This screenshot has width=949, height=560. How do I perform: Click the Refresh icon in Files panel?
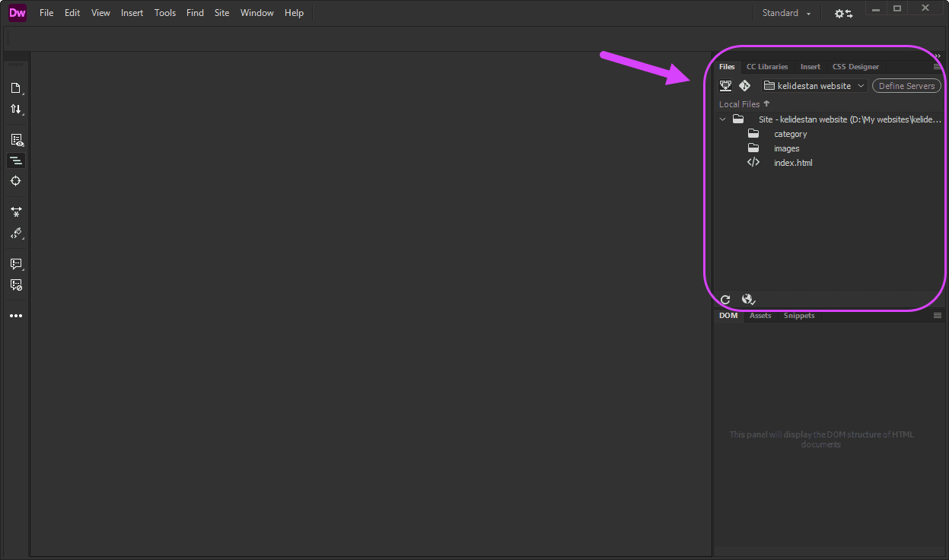tap(725, 300)
